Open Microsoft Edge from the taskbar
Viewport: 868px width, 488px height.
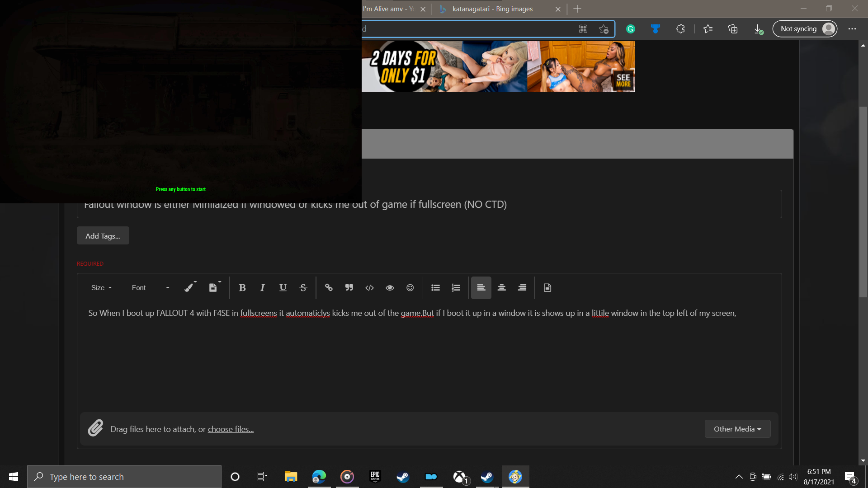[x=319, y=477]
